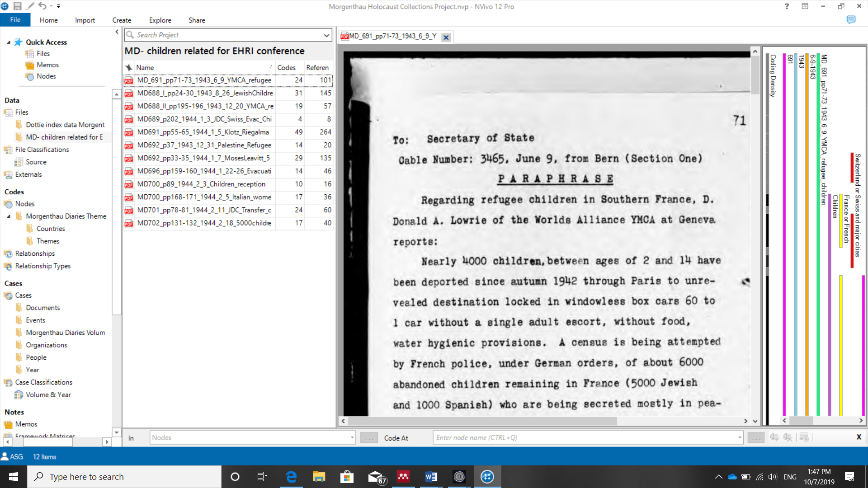Open Externals in the Data section
The image size is (868, 488).
click(27, 174)
